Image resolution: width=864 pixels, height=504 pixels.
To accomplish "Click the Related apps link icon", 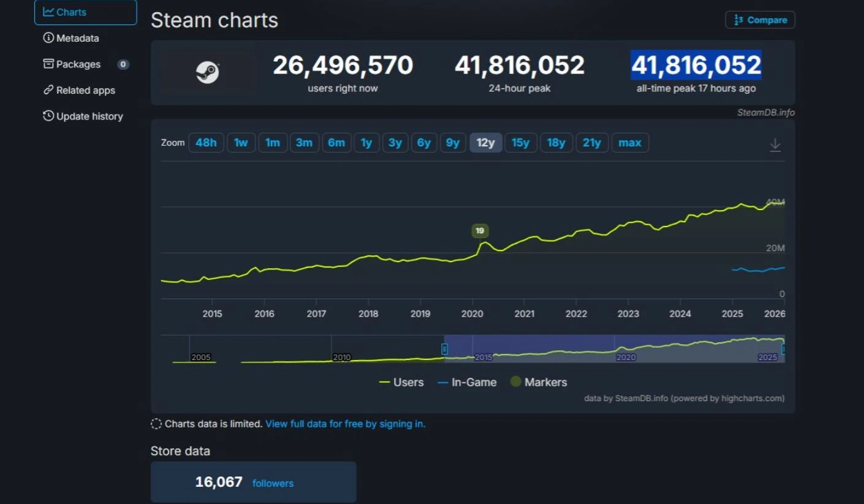I will pyautogui.click(x=48, y=90).
